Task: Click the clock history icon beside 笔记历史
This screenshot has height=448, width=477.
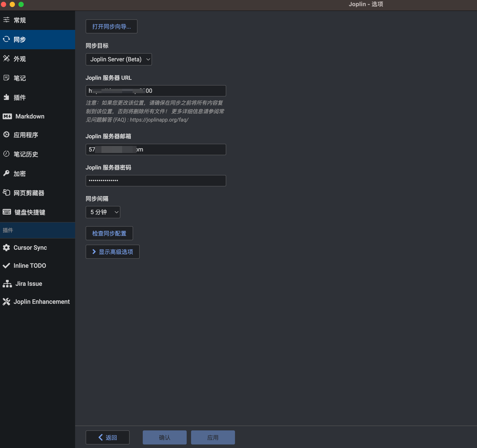Action: pyautogui.click(x=6, y=154)
